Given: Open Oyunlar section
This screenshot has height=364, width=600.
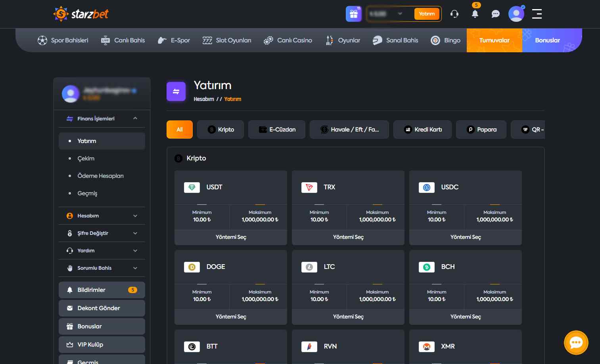Looking at the screenshot, I should 343,40.
